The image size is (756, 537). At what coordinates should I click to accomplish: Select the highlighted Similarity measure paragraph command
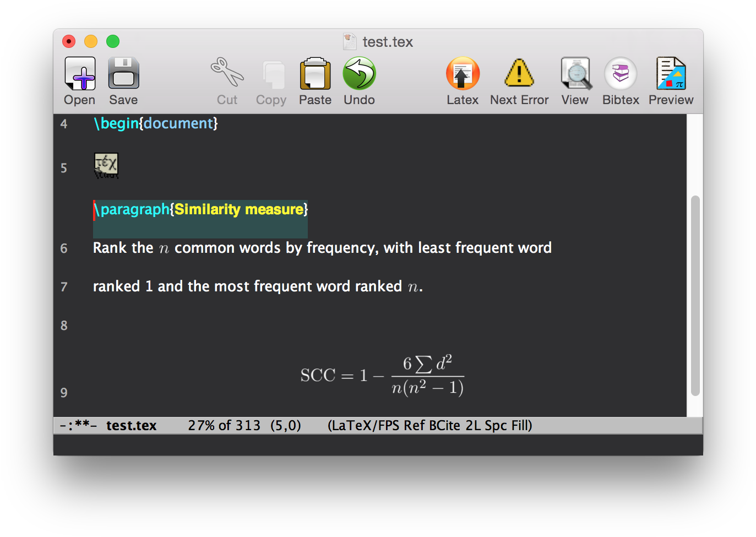point(200,209)
